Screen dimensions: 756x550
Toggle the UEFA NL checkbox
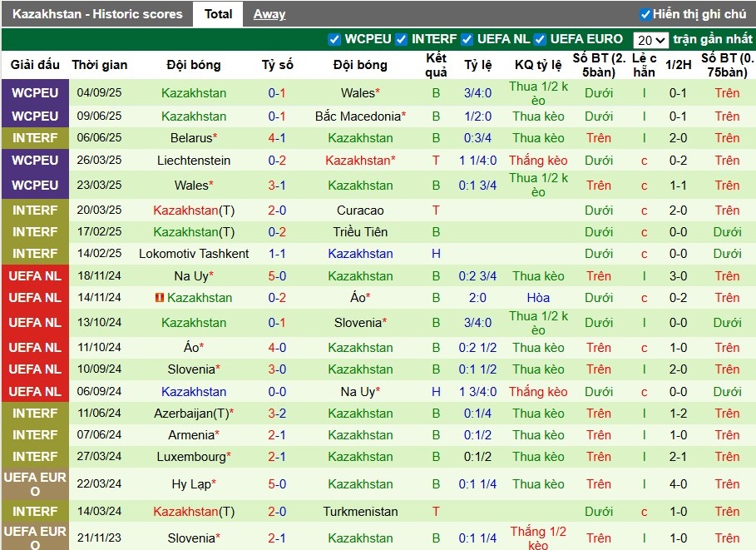[x=467, y=39]
